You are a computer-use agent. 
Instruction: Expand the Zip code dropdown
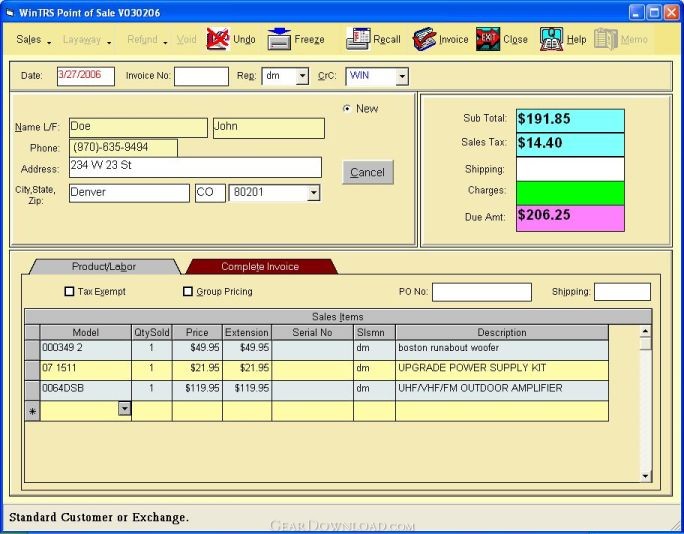pos(314,193)
